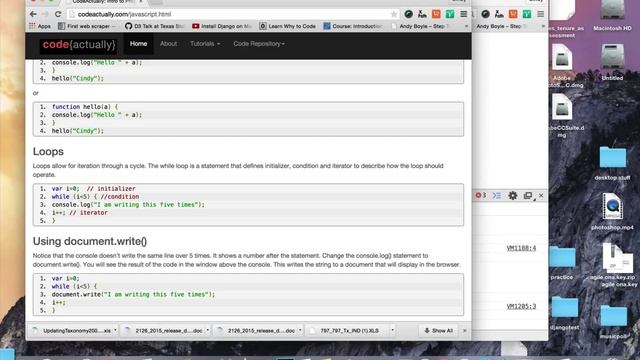Open the UpdatingTaxonomy200 xls download
Viewport: 640px width, 360px height.
(x=72, y=330)
